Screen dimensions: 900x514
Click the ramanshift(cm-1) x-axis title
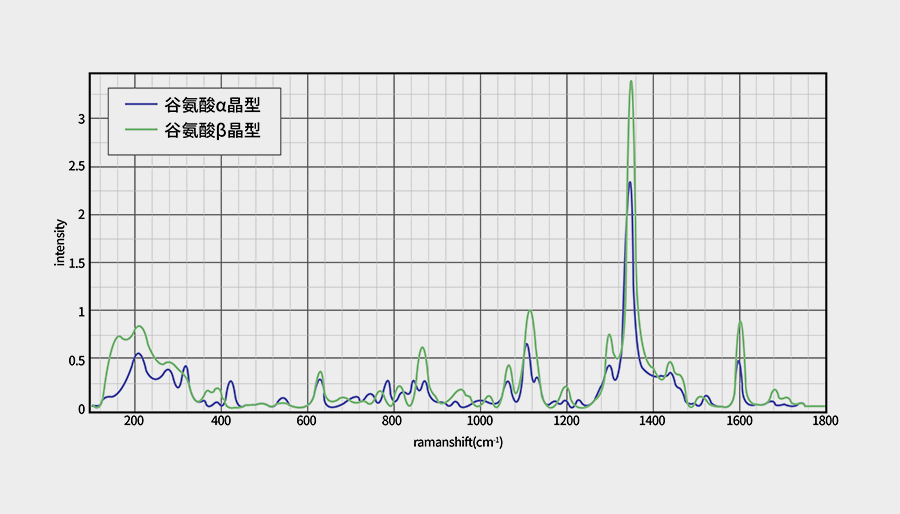pyautogui.click(x=457, y=440)
